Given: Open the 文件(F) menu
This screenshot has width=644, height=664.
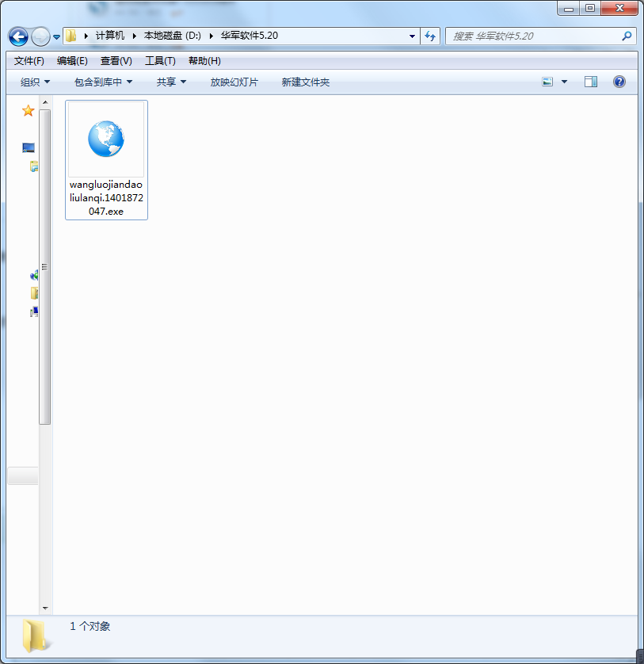Looking at the screenshot, I should 29,61.
